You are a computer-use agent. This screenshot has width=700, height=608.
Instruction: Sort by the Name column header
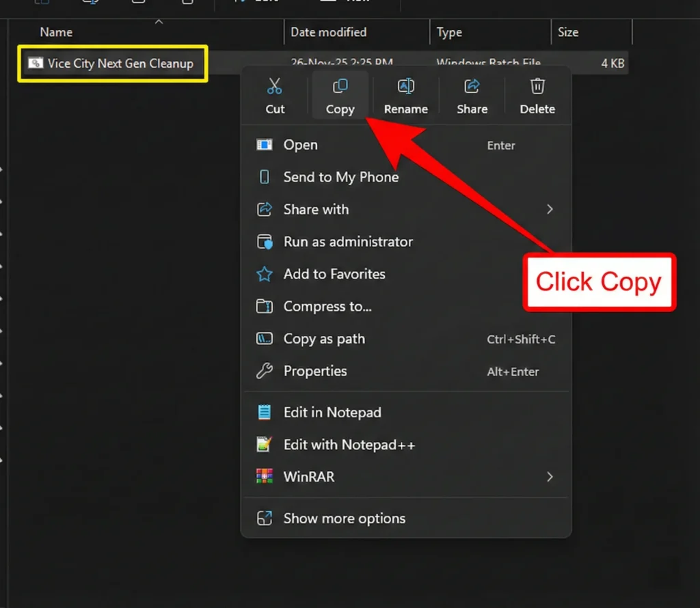point(55,32)
